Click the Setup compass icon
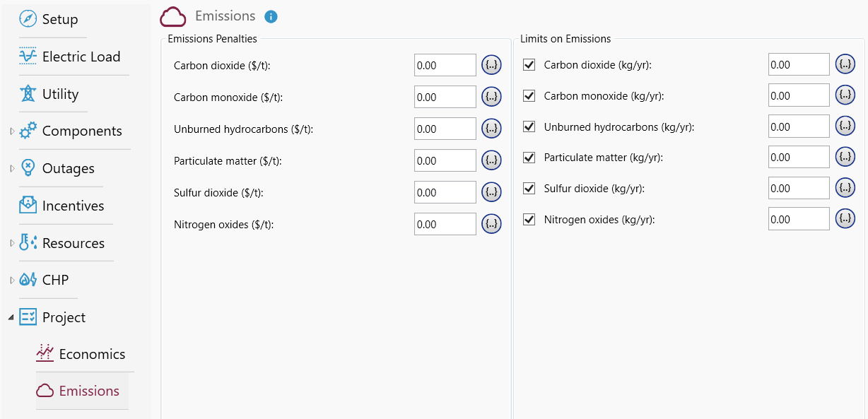Screen dimensions: 868x419 coord(28,19)
